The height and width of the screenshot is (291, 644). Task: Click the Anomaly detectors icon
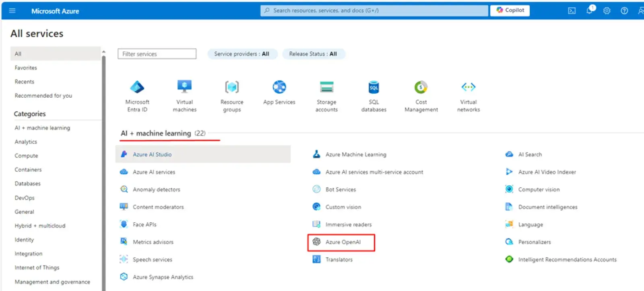coord(124,189)
